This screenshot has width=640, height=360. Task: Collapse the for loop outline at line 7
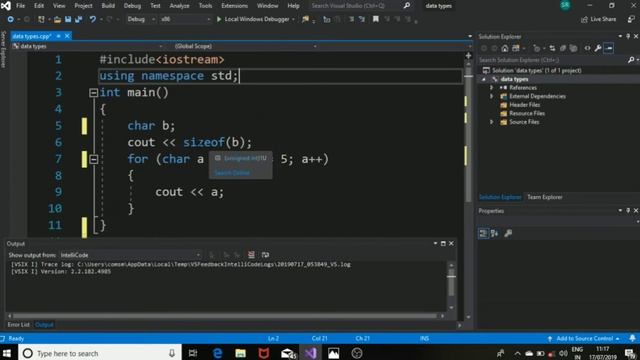click(93, 159)
